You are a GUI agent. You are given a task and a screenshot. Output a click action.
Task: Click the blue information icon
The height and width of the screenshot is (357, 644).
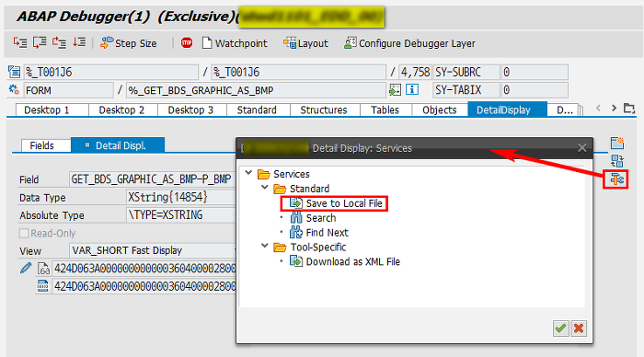coord(412,89)
